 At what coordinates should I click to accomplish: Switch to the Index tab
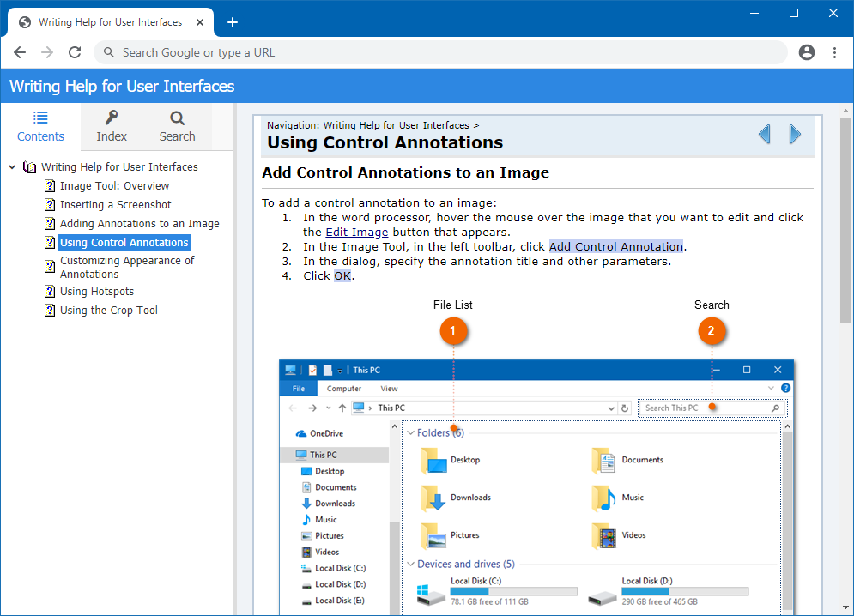point(112,126)
